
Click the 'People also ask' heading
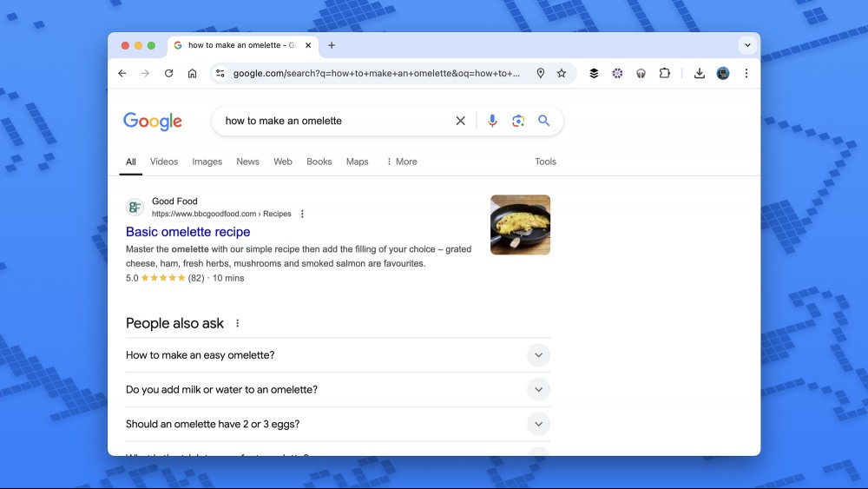(x=174, y=323)
